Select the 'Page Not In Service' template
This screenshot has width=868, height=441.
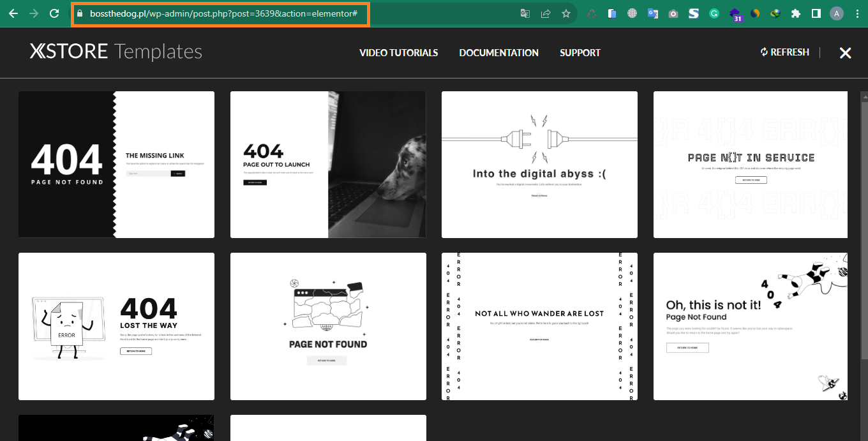751,165
